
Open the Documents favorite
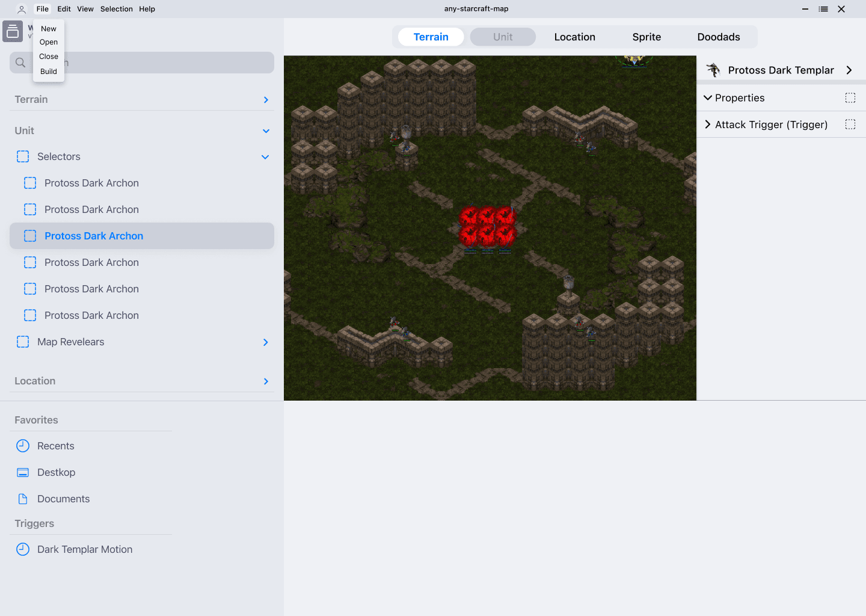63,499
